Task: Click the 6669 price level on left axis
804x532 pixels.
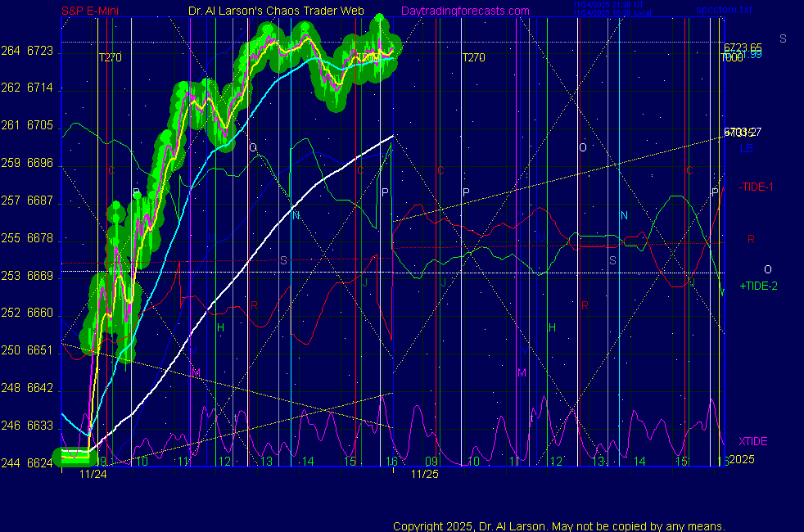Action: pyautogui.click(x=39, y=277)
